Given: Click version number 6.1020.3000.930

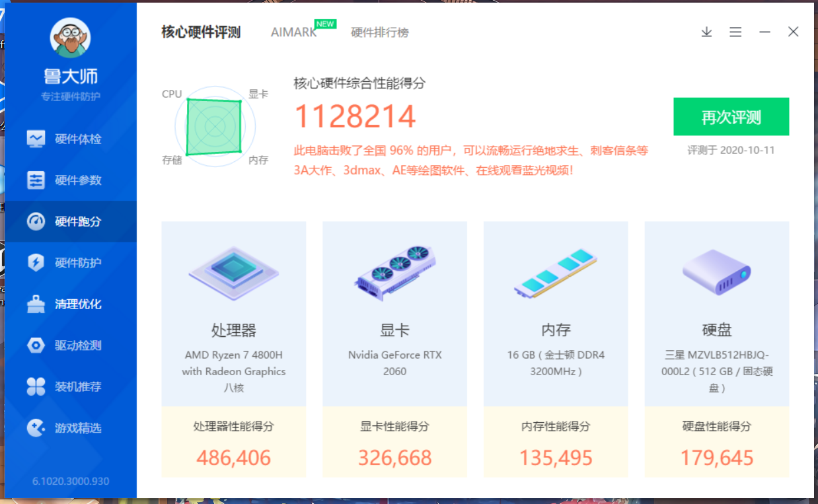Looking at the screenshot, I should 71,481.
